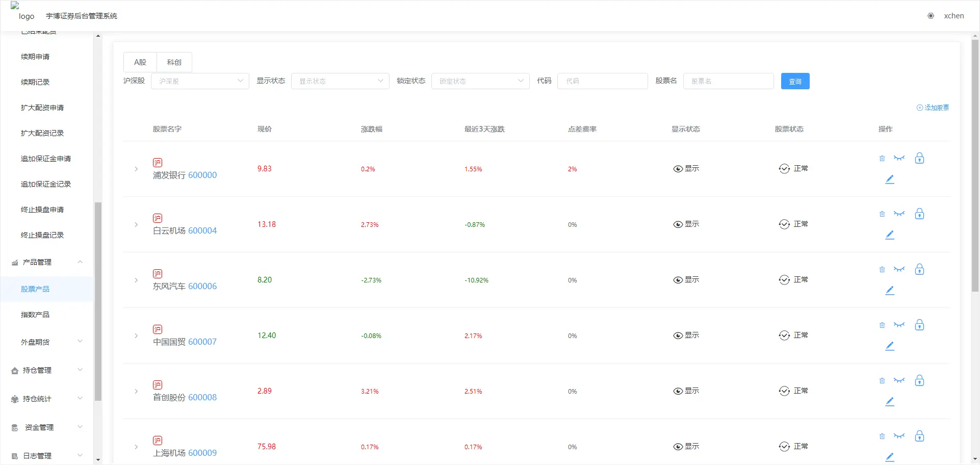Edit 浦发银行 using the pencil icon

(890, 179)
